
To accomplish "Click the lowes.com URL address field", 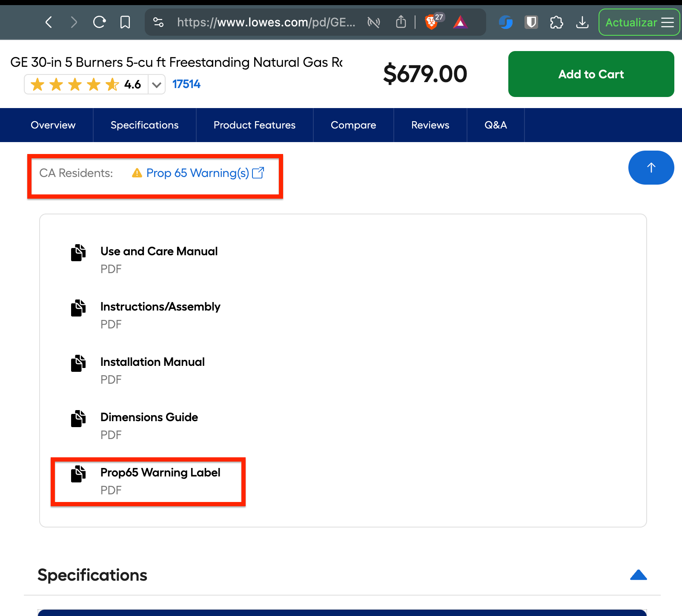I will (x=266, y=22).
